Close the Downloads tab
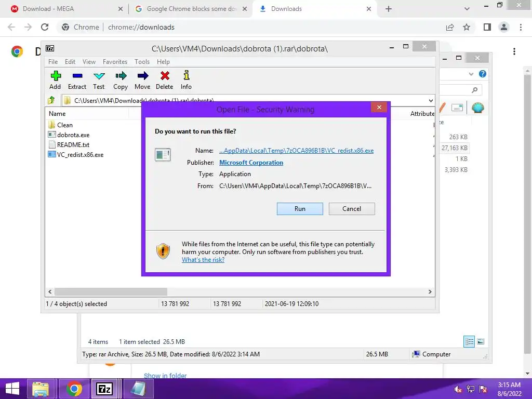This screenshot has height=399, width=532. [x=369, y=9]
